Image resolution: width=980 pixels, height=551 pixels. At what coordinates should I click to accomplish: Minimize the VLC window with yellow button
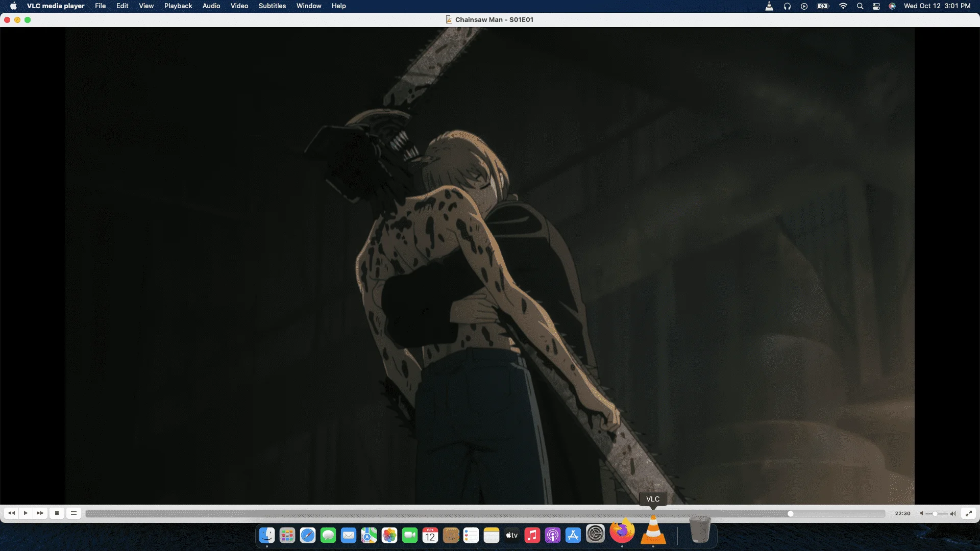point(17,20)
